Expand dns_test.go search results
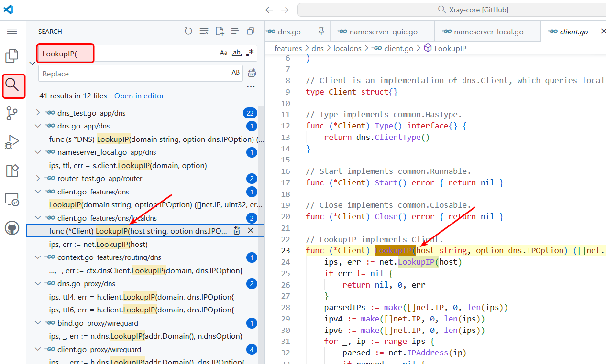 [38, 113]
